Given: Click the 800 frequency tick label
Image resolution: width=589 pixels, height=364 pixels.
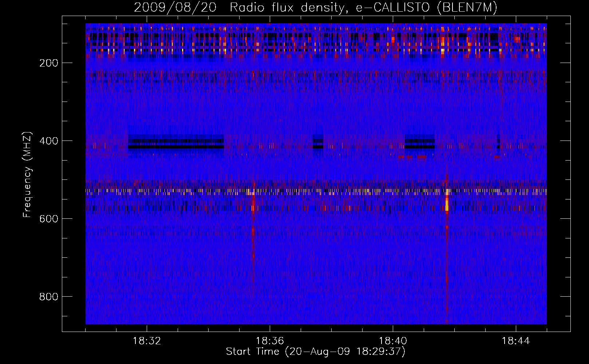Looking at the screenshot, I should coord(49,297).
